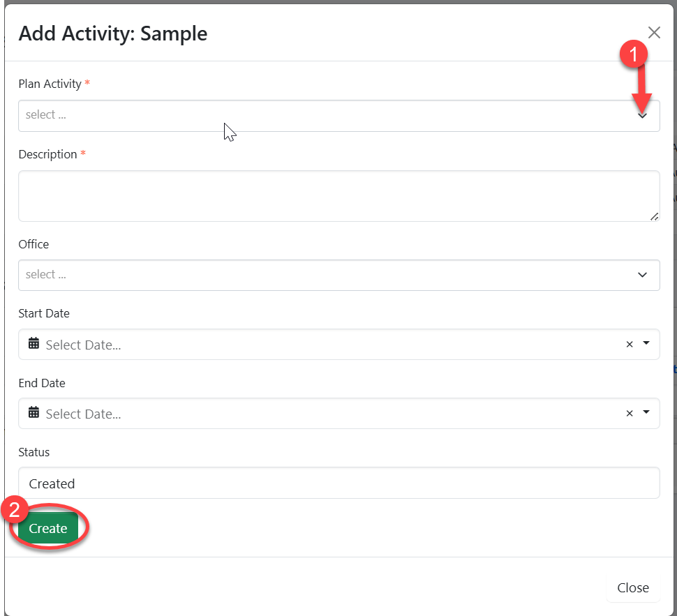Open the End Date picker caret

click(x=646, y=412)
